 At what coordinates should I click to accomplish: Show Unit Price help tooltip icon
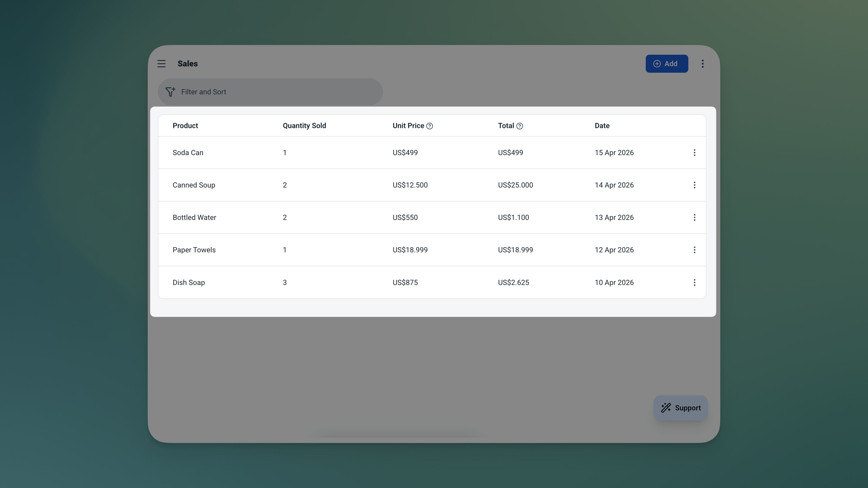[x=430, y=126]
